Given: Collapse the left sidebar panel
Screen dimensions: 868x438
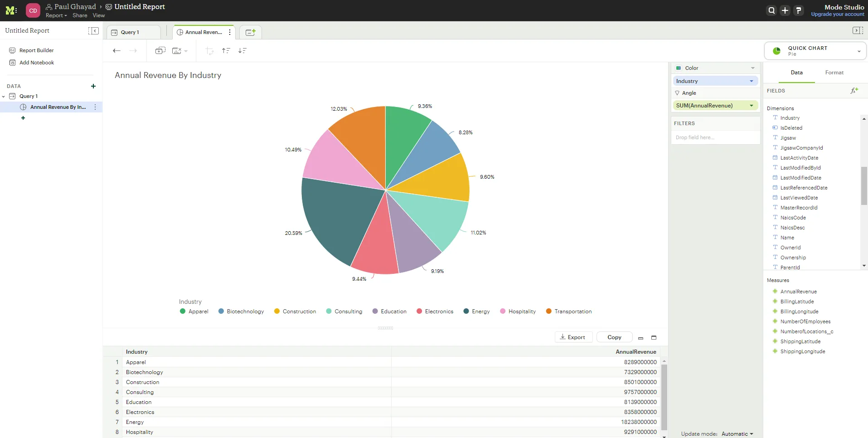Looking at the screenshot, I should [93, 31].
